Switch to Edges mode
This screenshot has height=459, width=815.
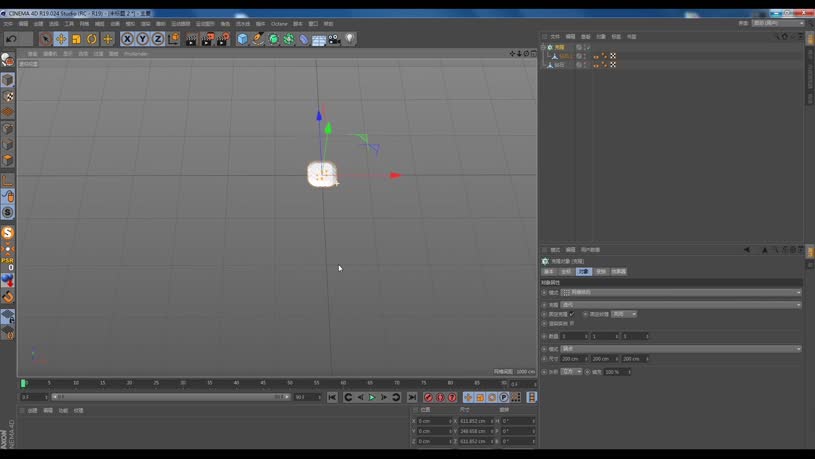coord(7,145)
